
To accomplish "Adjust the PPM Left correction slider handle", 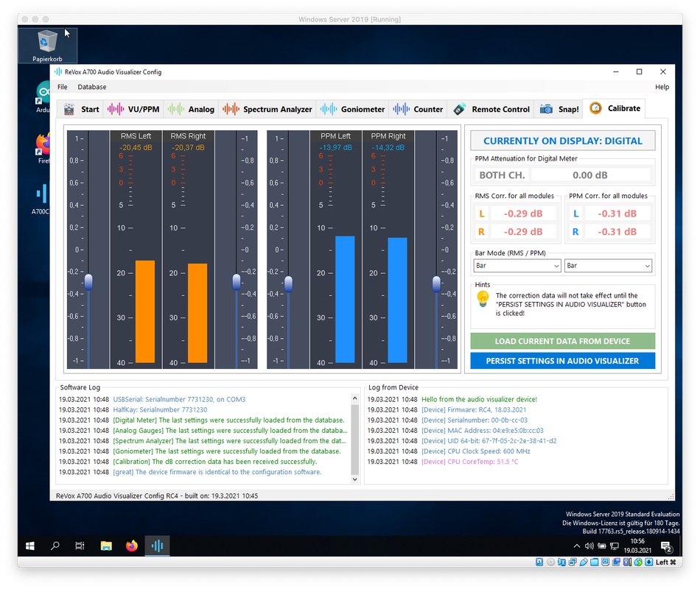I will (288, 283).
